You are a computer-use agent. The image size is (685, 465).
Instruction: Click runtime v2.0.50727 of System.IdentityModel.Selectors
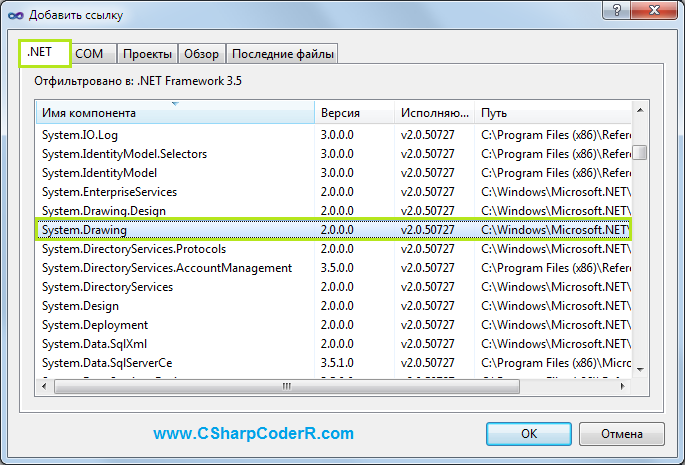427,154
